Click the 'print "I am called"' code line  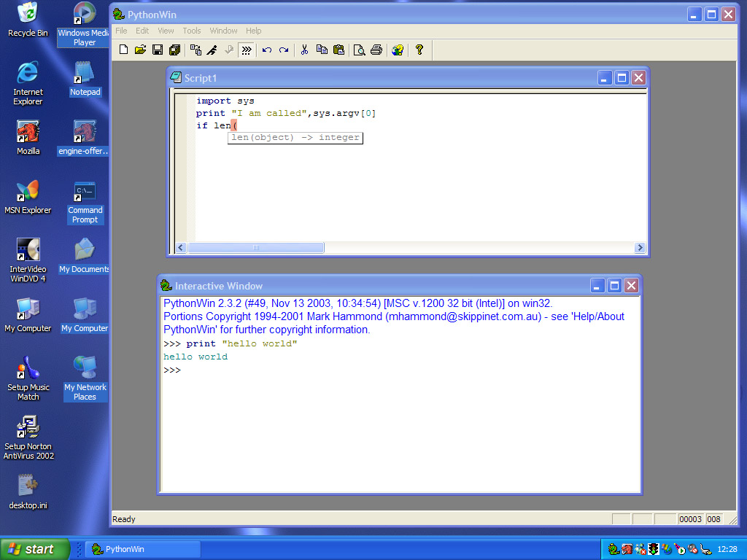click(x=286, y=113)
